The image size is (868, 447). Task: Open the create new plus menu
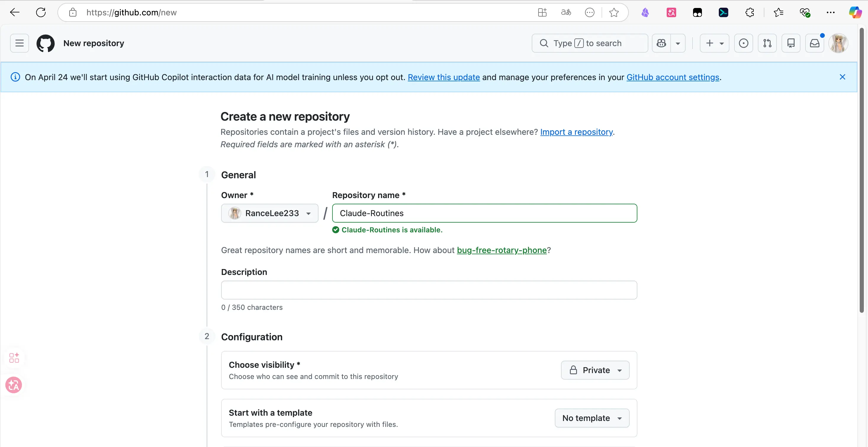714,43
